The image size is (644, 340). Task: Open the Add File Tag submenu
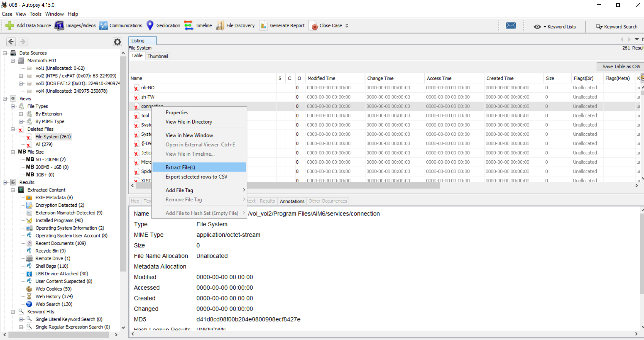tap(199, 190)
